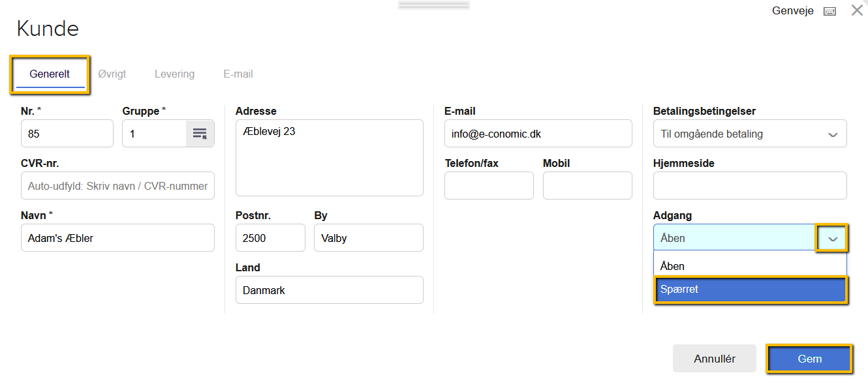Switch to the Generelt tab
868x388 pixels.
[x=50, y=74]
